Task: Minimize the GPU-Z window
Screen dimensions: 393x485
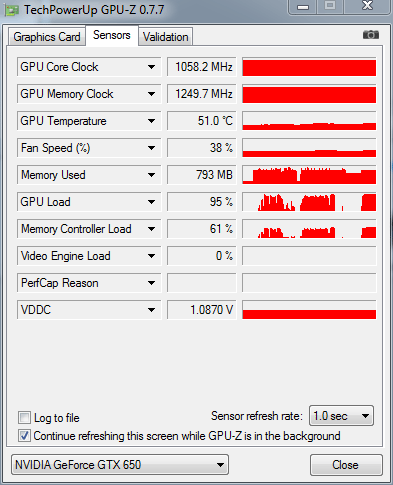Action: pyautogui.click(x=303, y=7)
